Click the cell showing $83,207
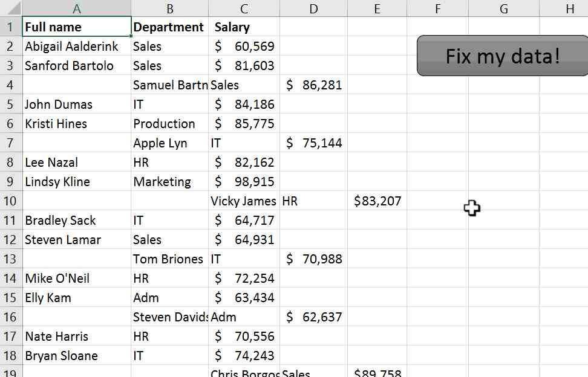 pos(377,201)
